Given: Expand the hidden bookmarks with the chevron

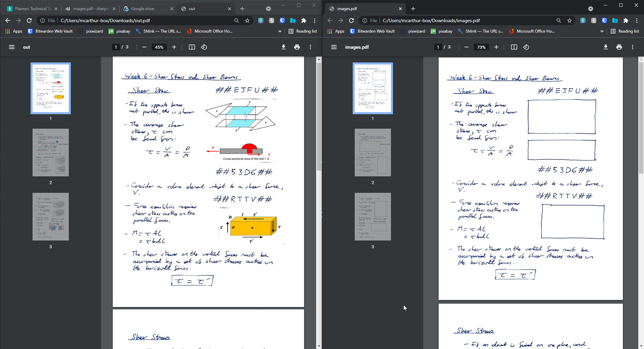Looking at the screenshot, I should pyautogui.click(x=280, y=31).
